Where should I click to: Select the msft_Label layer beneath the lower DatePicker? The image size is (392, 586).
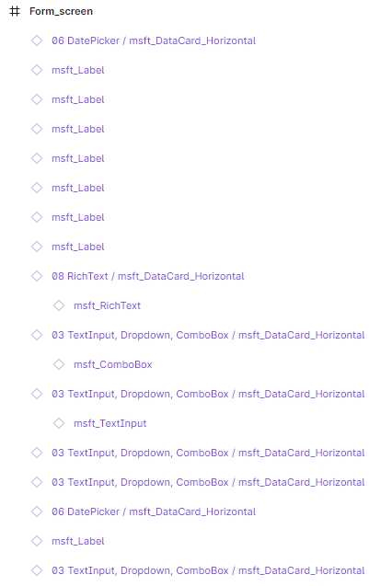point(78,541)
